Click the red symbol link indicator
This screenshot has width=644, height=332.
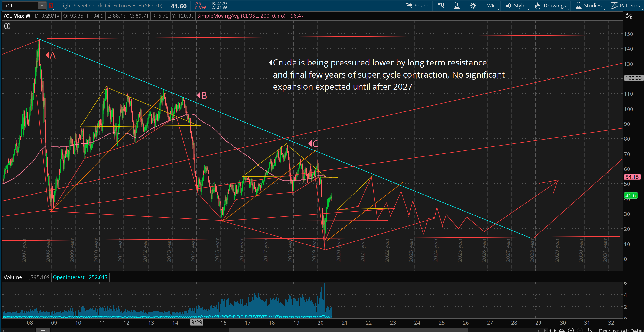[x=51, y=6]
